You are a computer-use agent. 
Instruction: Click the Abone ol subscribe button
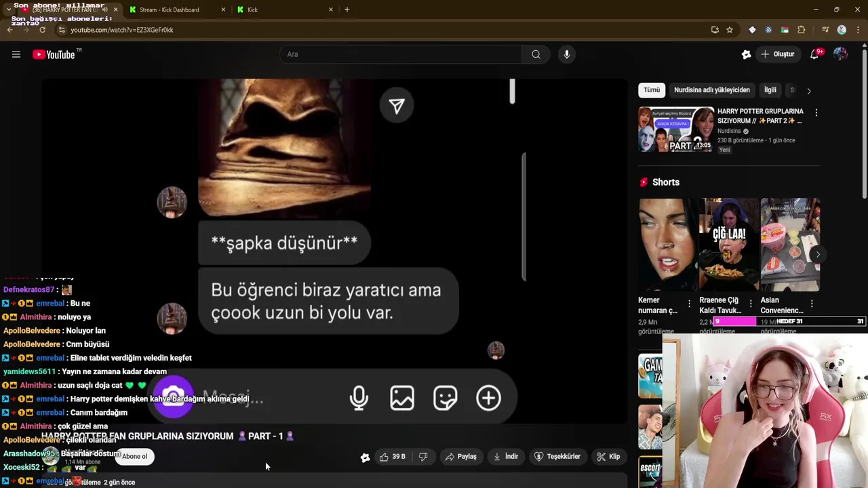click(x=134, y=457)
